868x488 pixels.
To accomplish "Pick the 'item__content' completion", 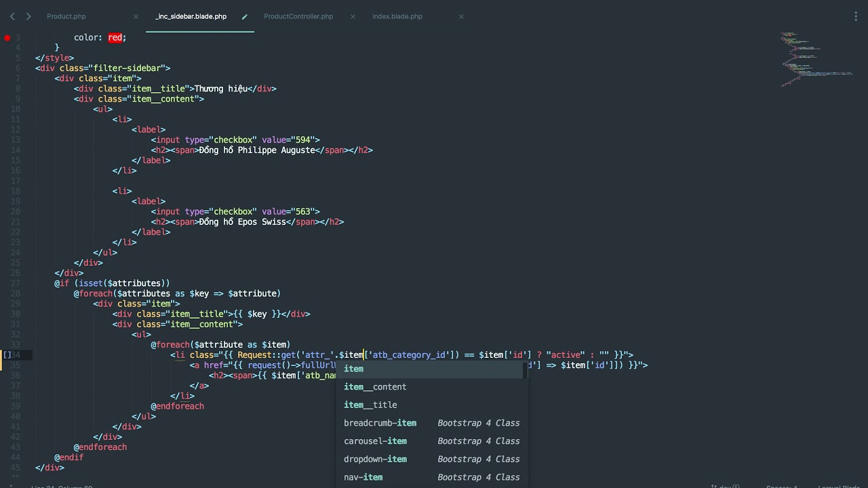I will 431,387.
